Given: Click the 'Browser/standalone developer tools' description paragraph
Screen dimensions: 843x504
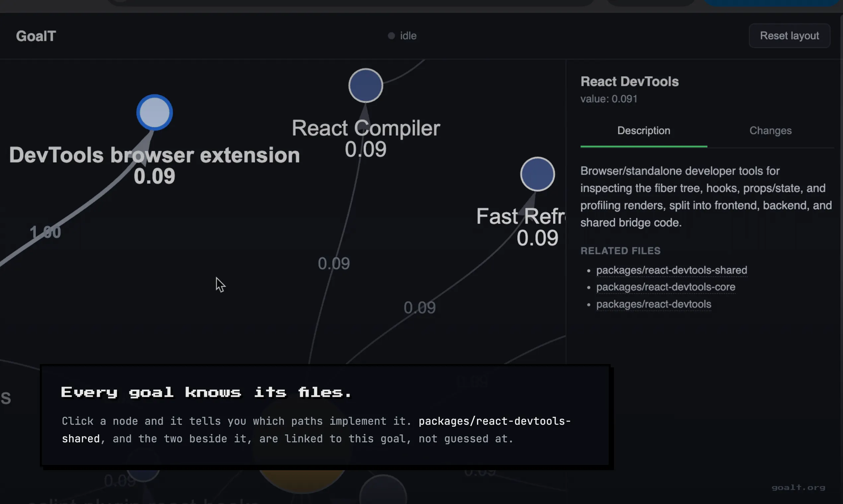Looking at the screenshot, I should coord(706,197).
